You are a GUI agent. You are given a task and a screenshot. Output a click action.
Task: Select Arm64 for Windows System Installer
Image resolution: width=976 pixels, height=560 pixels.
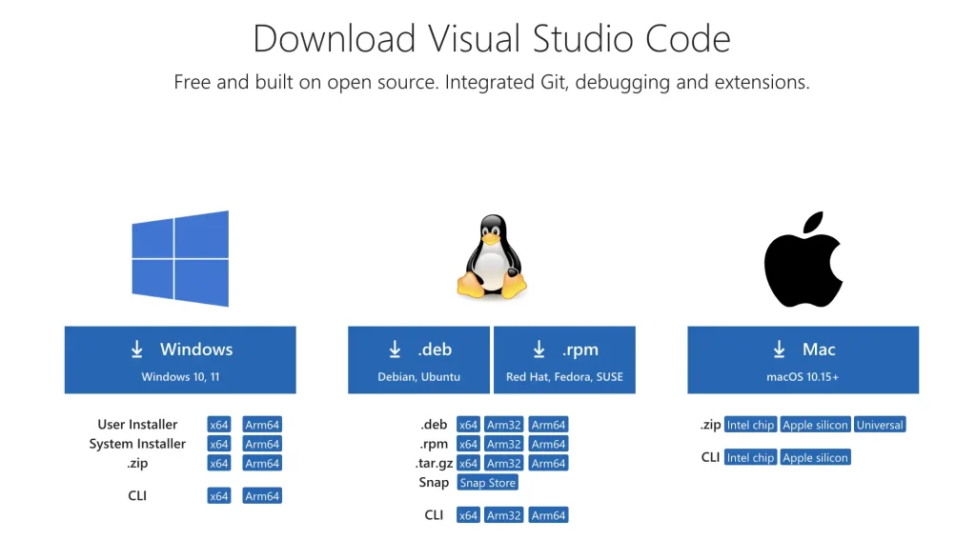pos(262,444)
